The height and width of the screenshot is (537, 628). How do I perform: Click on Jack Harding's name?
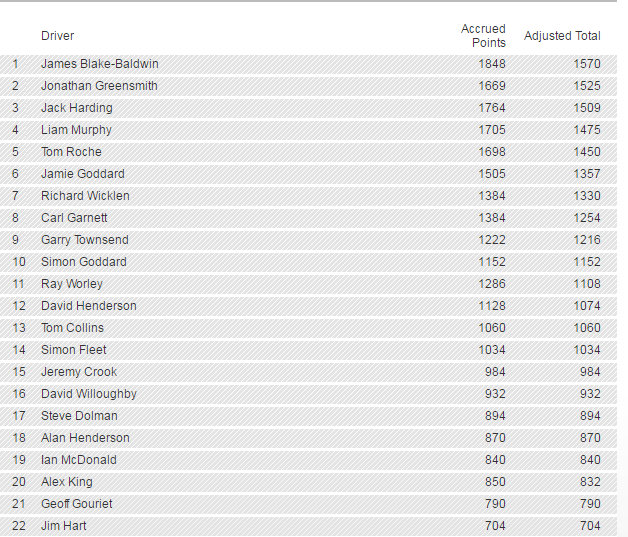[77, 108]
